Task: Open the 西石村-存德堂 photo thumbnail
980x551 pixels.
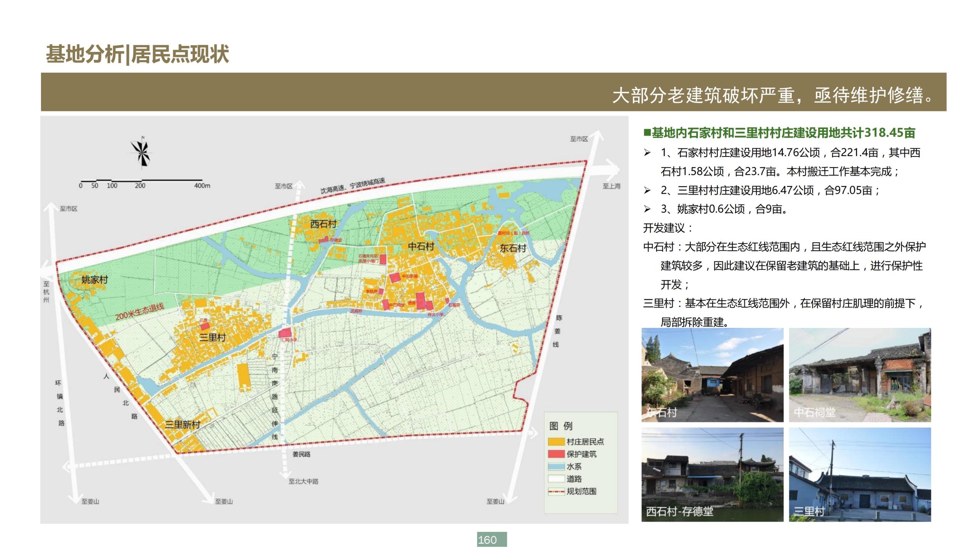Action: [712, 474]
